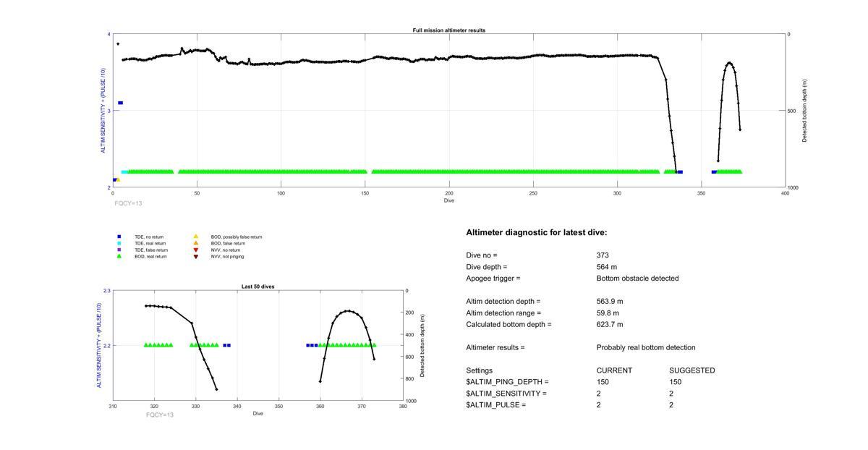The height and width of the screenshot is (450, 868).
Task: Click dark red triangle for 'NVV, not pinging'
Action: click(195, 256)
